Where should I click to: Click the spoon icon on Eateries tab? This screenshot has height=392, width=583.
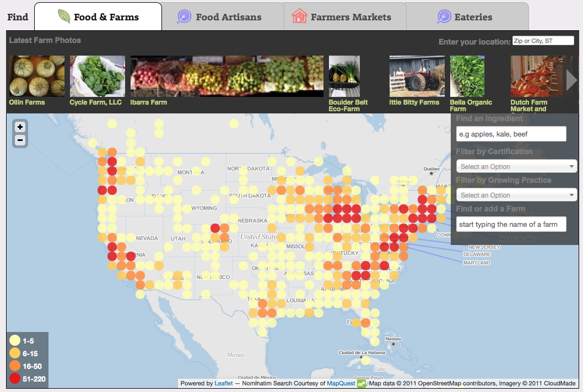443,17
